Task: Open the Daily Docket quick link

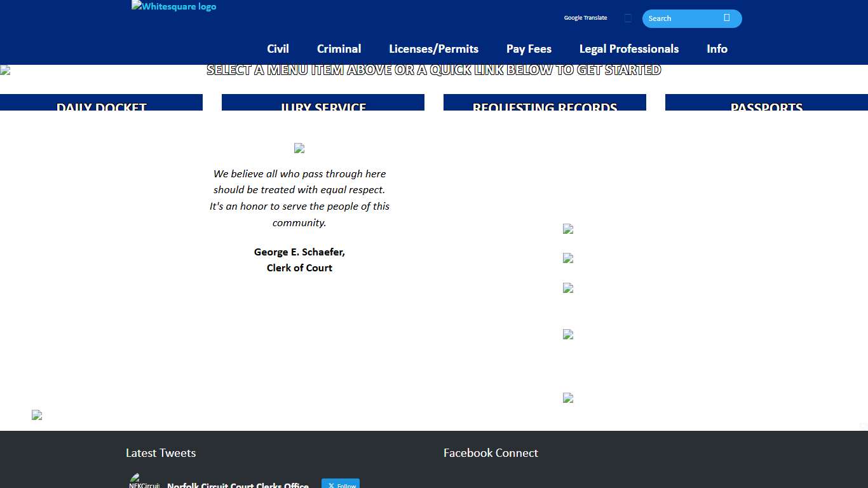Action: click(101, 103)
